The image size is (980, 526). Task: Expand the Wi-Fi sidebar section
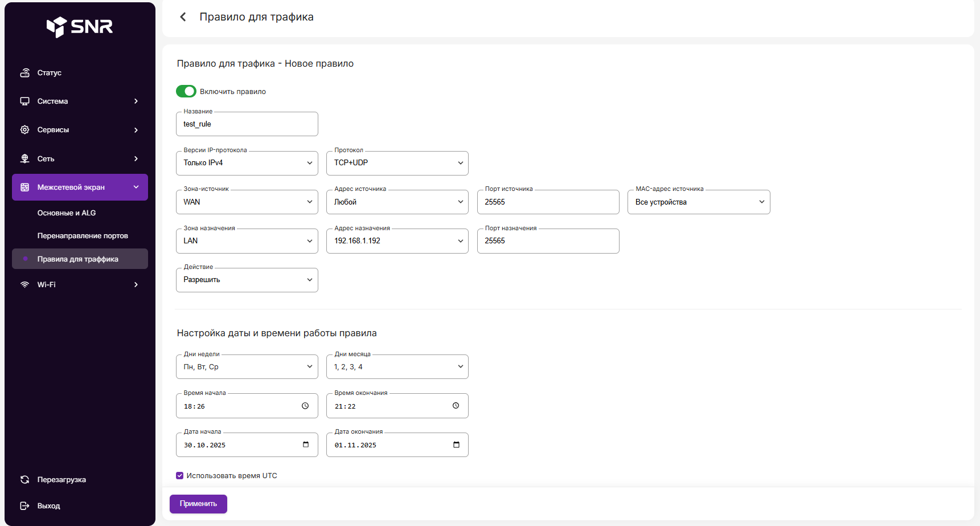(x=80, y=285)
